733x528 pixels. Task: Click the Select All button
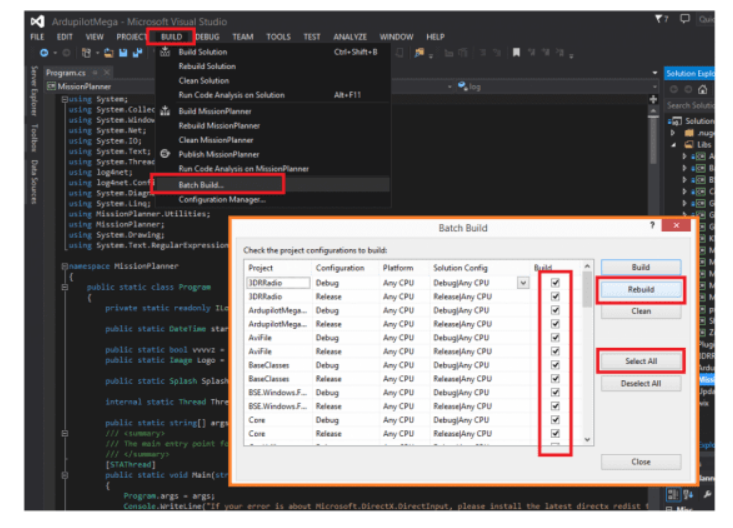640,361
